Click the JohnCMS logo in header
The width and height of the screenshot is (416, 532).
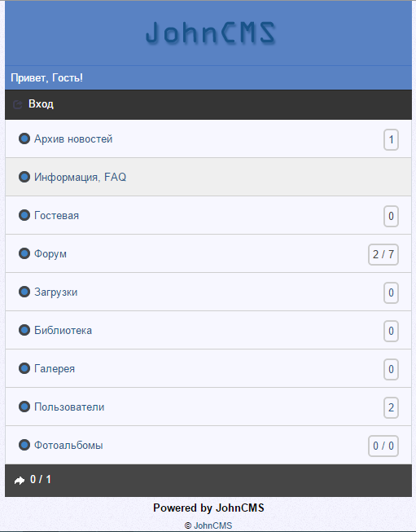click(211, 33)
